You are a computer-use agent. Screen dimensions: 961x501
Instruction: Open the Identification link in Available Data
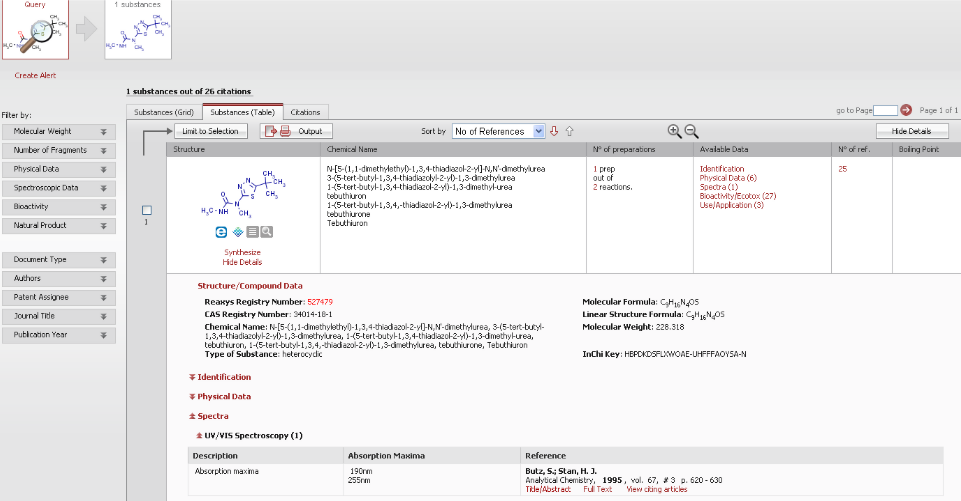pyautogui.click(x=722, y=169)
